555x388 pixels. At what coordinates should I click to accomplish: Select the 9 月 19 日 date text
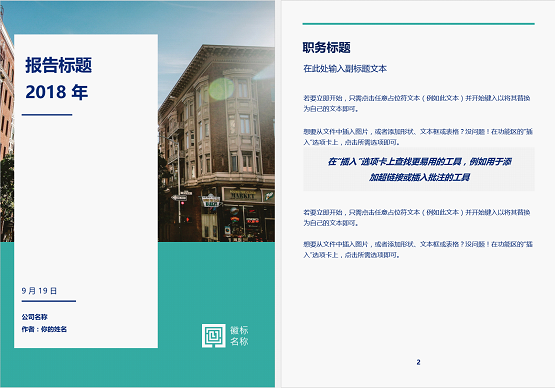[39, 291]
